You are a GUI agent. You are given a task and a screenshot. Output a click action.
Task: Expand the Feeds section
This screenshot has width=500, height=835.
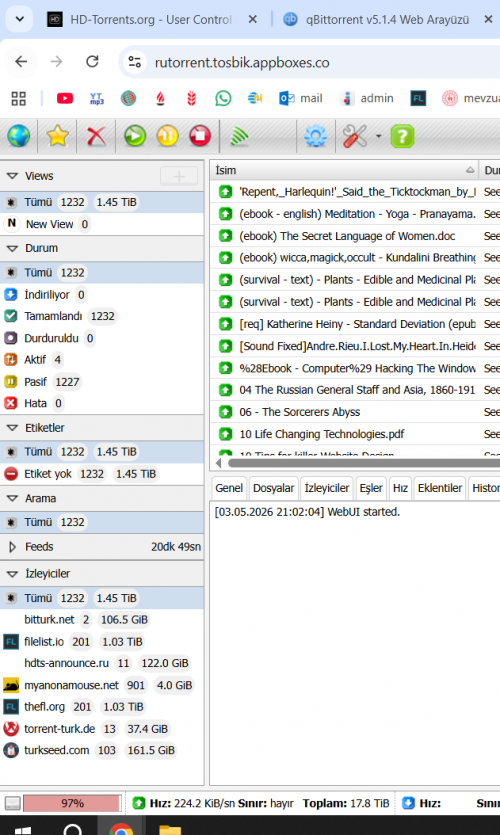tap(13, 547)
